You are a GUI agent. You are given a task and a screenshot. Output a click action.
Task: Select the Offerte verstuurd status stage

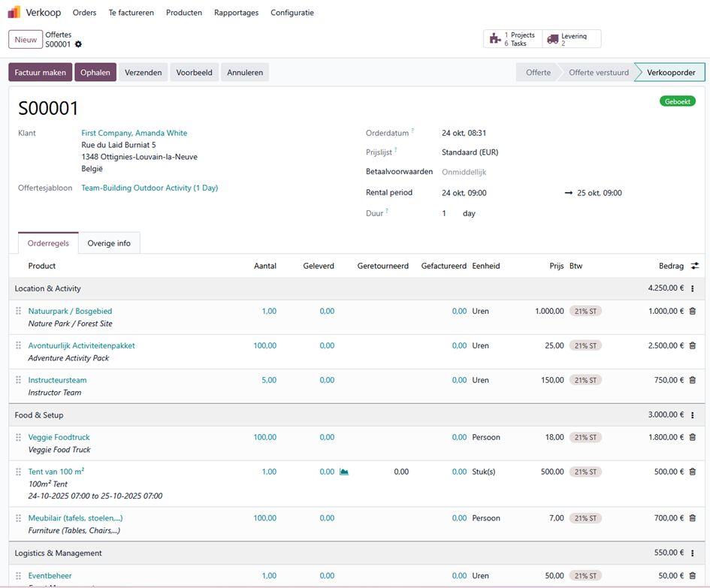click(x=598, y=73)
